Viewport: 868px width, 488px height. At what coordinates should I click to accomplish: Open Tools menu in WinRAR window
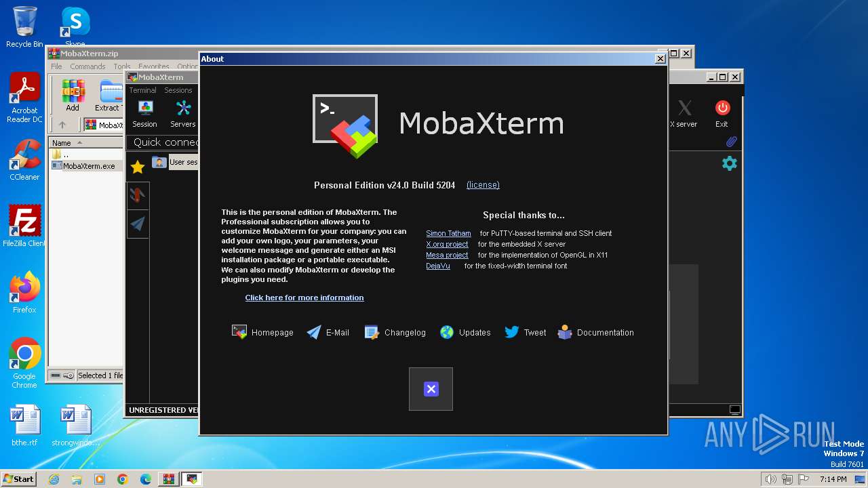121,66
